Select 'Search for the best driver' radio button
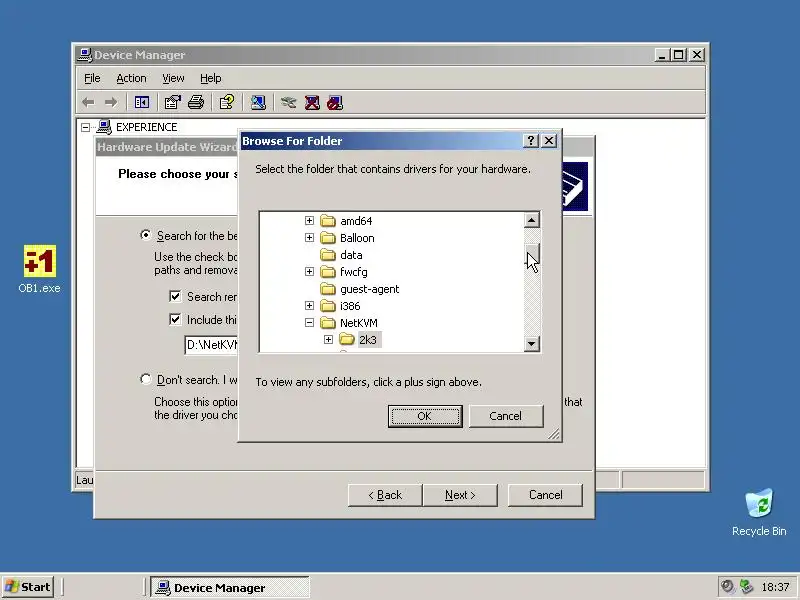The image size is (800, 600). tap(145, 235)
